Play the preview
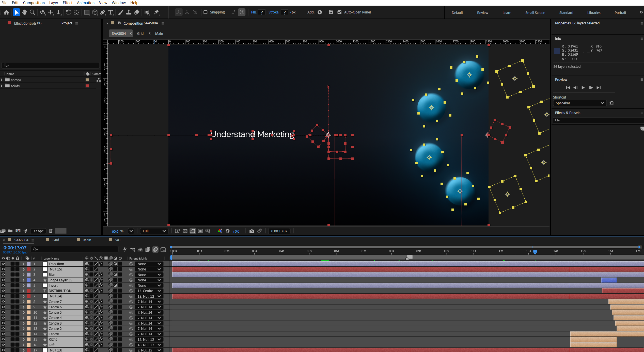Viewport: 644px width, 352px height. tap(583, 88)
